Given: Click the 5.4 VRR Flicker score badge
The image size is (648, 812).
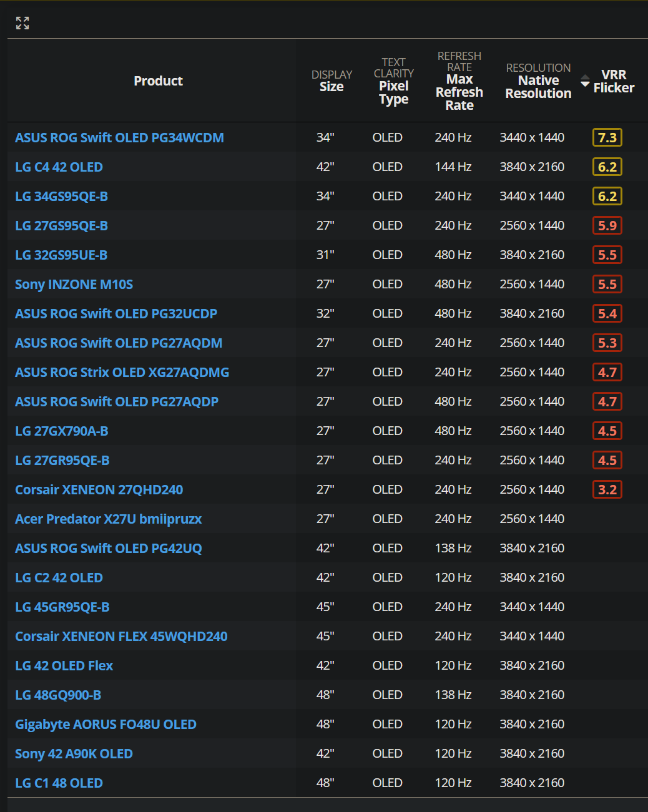Looking at the screenshot, I should tap(607, 313).
